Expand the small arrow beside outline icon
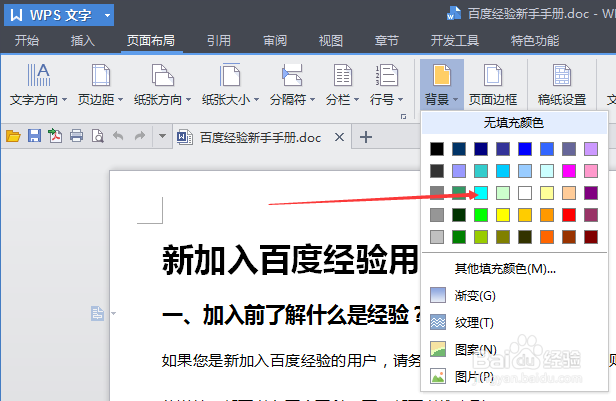This screenshot has width=616, height=401. pyautogui.click(x=114, y=313)
